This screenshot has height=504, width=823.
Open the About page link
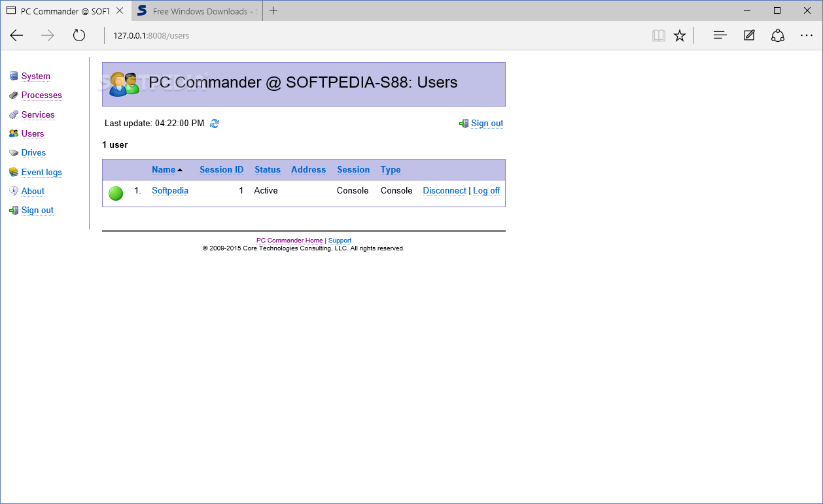(33, 191)
